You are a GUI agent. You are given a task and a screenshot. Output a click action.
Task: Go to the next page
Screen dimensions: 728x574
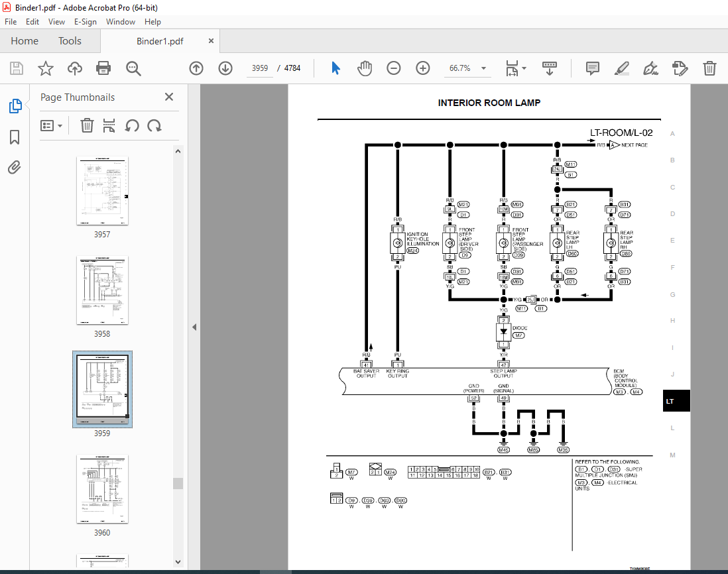(x=225, y=68)
